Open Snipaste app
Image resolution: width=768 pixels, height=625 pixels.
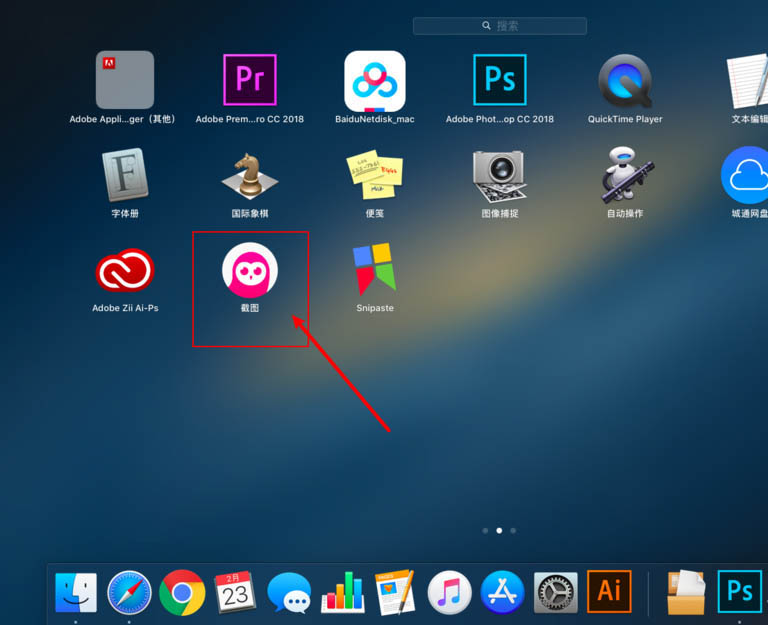375,269
